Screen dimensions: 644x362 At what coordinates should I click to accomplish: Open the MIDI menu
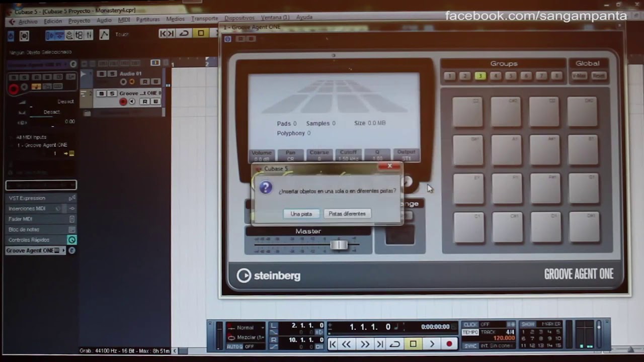pos(124,20)
